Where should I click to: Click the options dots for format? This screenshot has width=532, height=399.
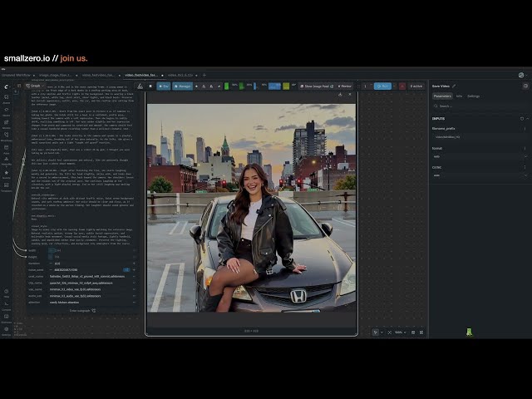point(525,148)
